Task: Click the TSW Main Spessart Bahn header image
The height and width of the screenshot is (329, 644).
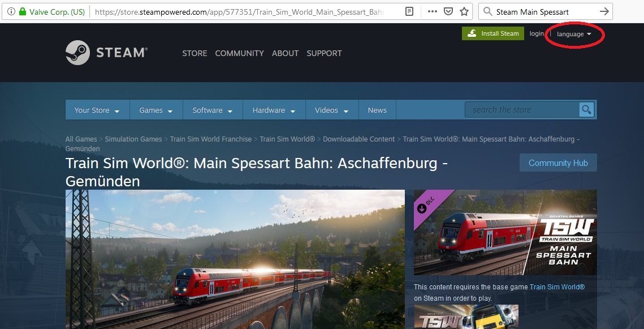Action: tap(505, 232)
